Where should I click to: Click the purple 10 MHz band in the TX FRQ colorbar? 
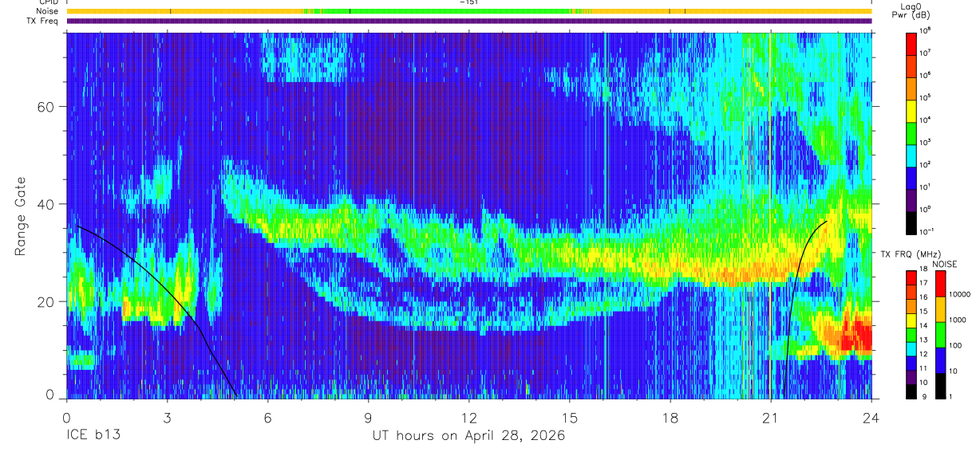click(x=911, y=377)
